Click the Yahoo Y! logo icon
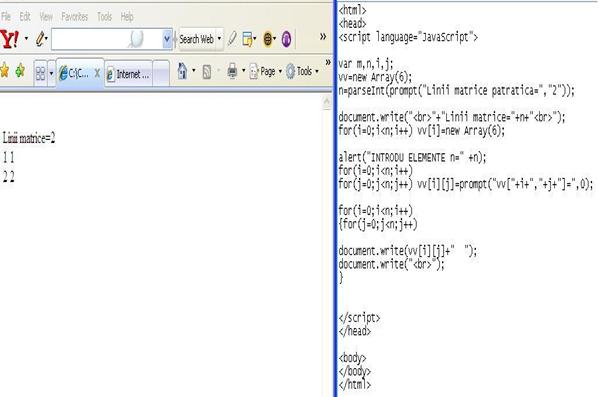 pos(9,39)
